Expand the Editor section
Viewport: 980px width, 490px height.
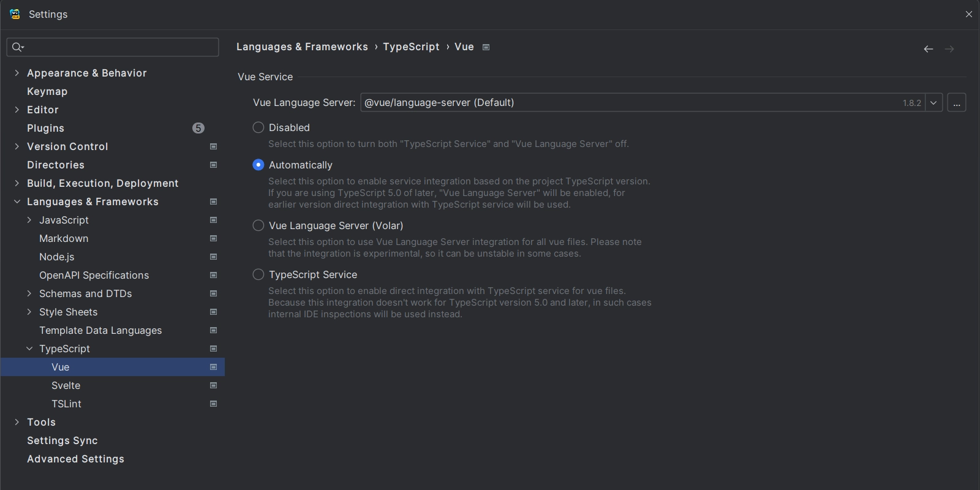pyautogui.click(x=17, y=110)
